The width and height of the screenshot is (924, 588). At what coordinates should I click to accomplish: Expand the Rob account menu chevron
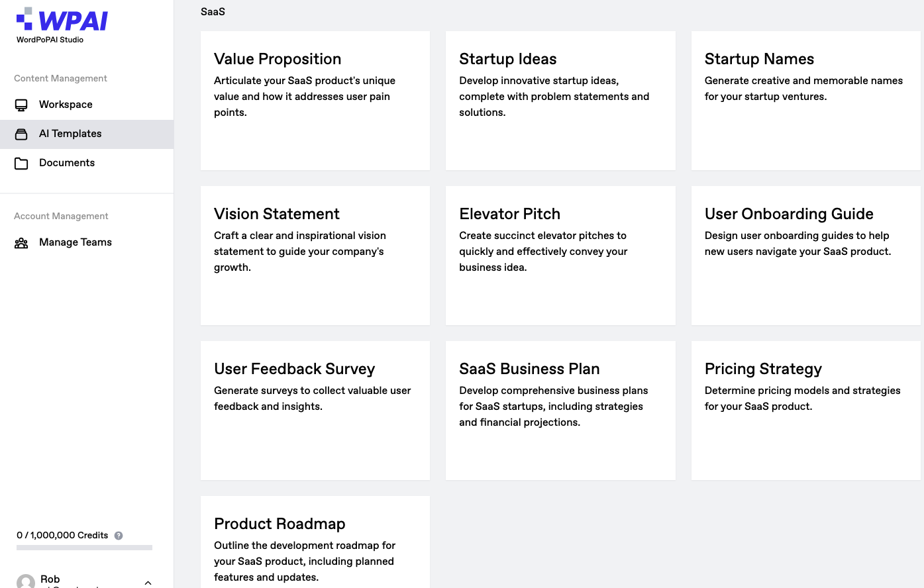pyautogui.click(x=148, y=583)
